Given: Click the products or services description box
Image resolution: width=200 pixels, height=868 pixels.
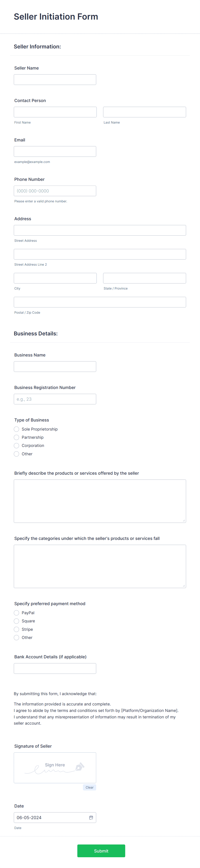Looking at the screenshot, I should coord(100,501).
